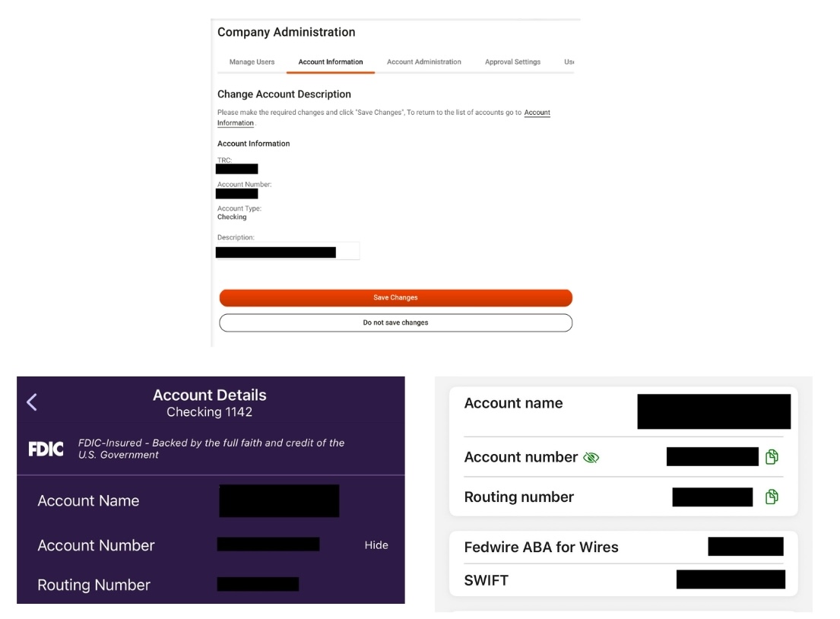Screen dimensions: 840x619
Task: Select the Approval Settings tab
Action: 512,62
